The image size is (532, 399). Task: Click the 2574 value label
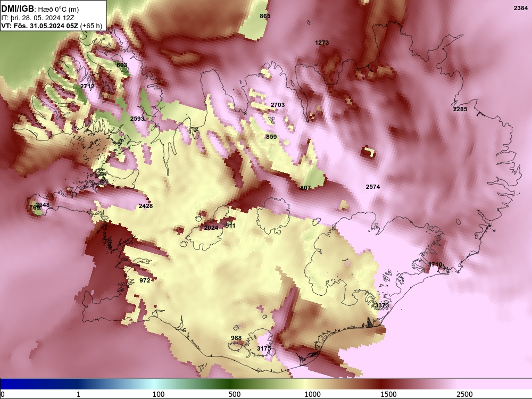372,187
